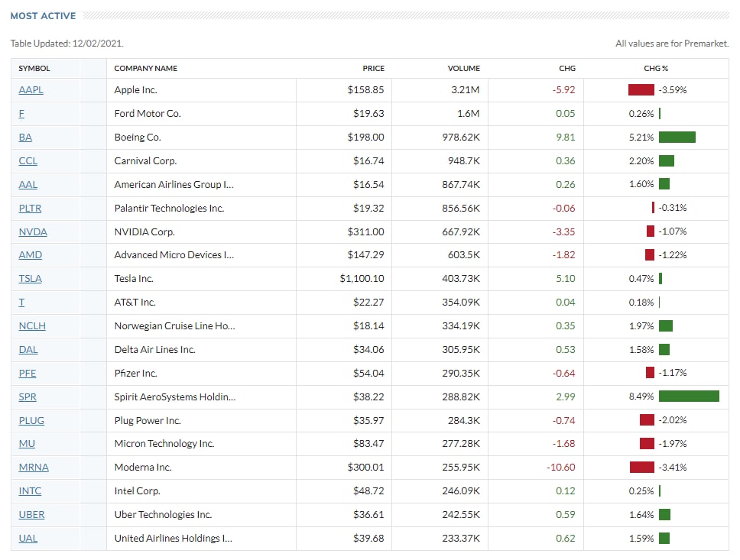Open the AAPL symbol link
The width and height of the screenshot is (740, 560).
coord(31,89)
